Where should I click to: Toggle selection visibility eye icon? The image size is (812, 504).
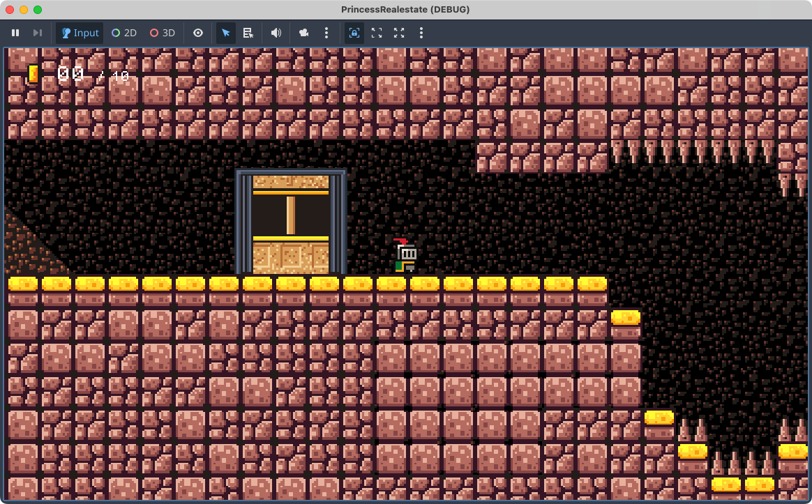[x=198, y=33]
